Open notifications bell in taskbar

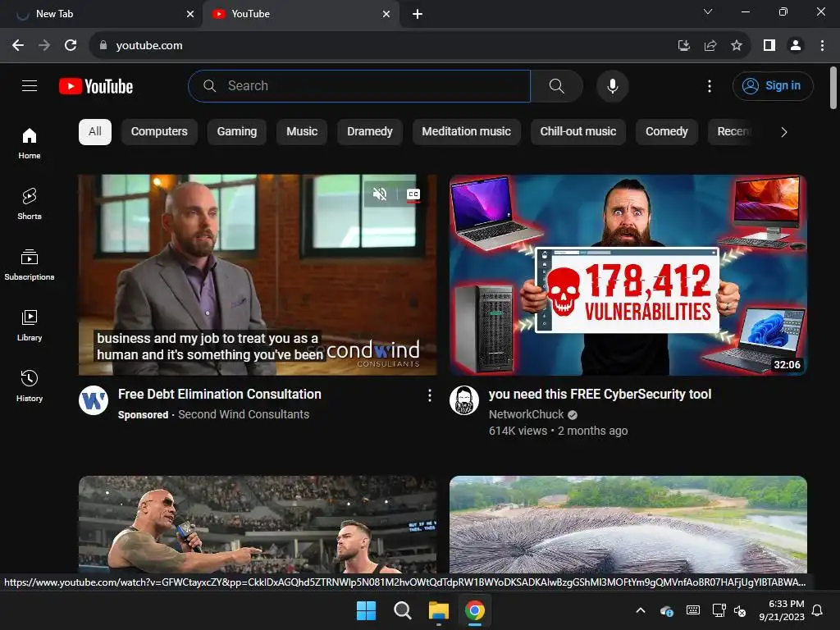[818, 610]
